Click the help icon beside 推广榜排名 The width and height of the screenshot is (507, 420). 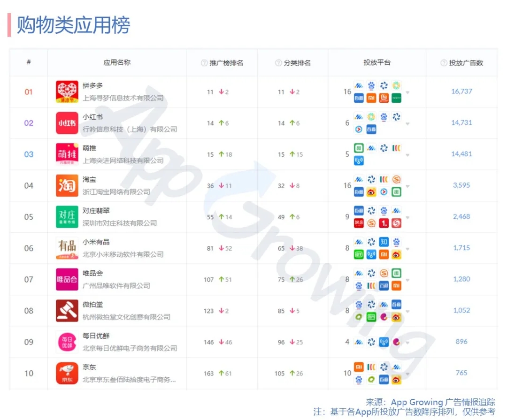point(204,63)
